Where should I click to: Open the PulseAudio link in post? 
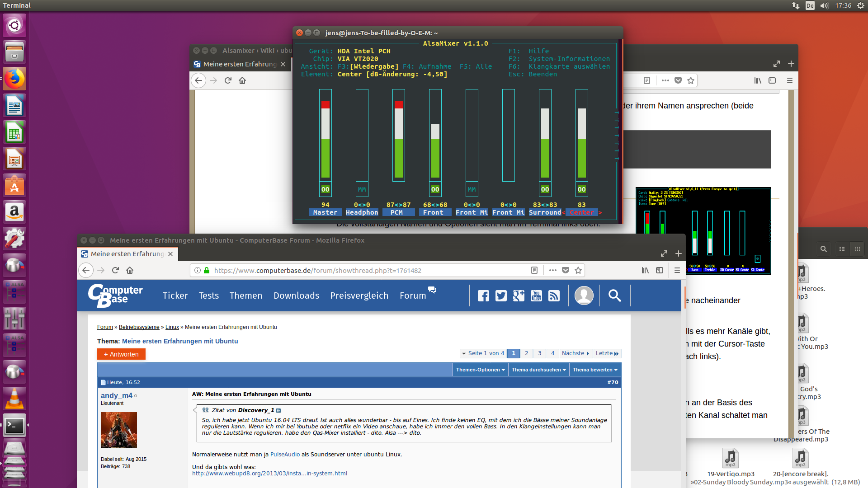(x=285, y=455)
